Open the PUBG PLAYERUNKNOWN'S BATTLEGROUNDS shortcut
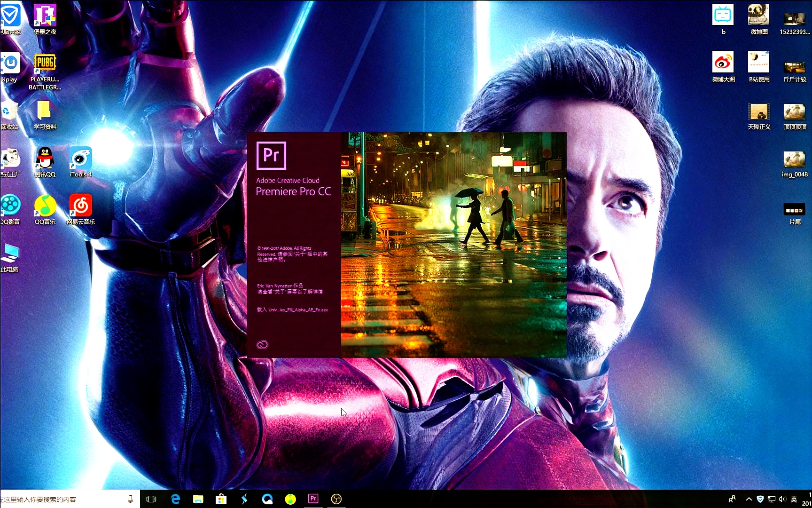Screen dimensions: 812x508 click(45, 71)
